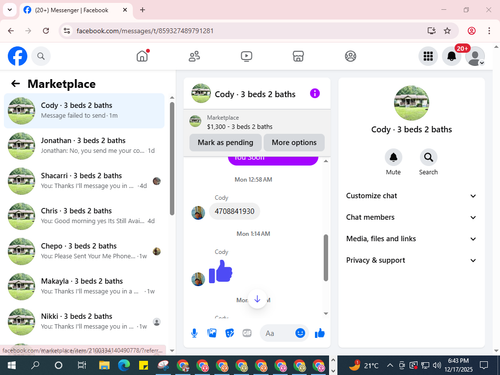The image size is (500, 375).
Task: Open the tab search dropdown arrow
Action: click(10, 10)
